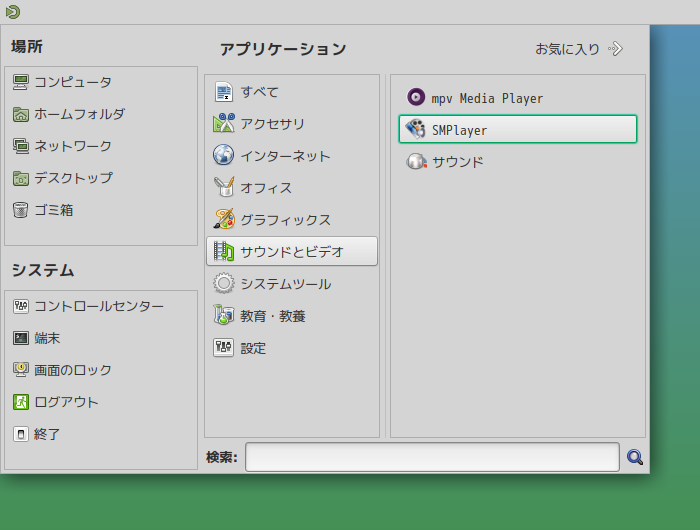Screen dimensions: 700x530
Task: Click the lock screen icon beside 画面のロック
Action: click(x=21, y=370)
